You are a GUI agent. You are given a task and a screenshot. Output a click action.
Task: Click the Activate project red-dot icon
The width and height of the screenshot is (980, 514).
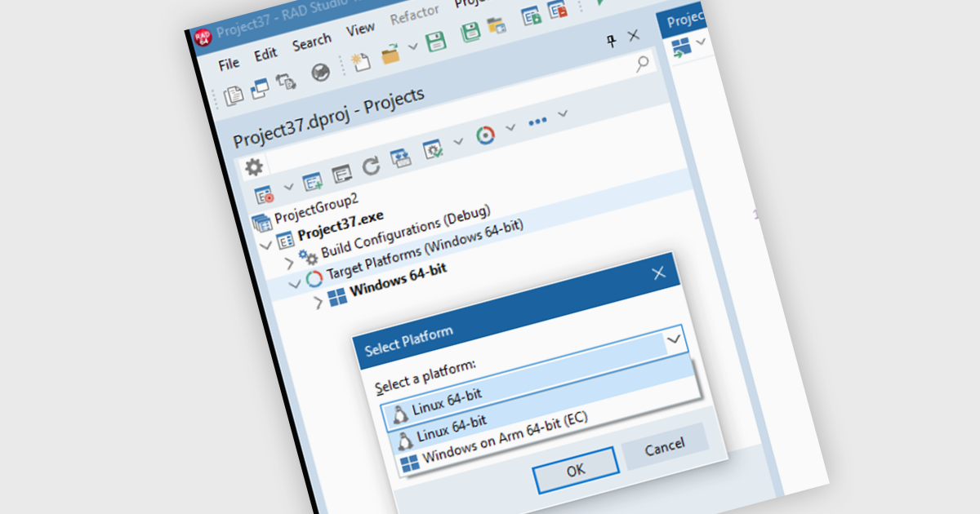[265, 196]
